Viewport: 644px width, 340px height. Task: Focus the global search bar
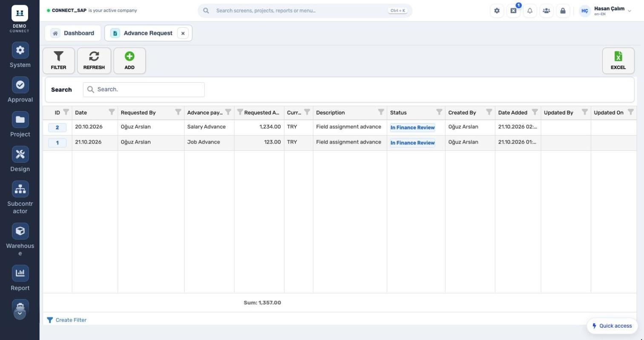point(305,11)
